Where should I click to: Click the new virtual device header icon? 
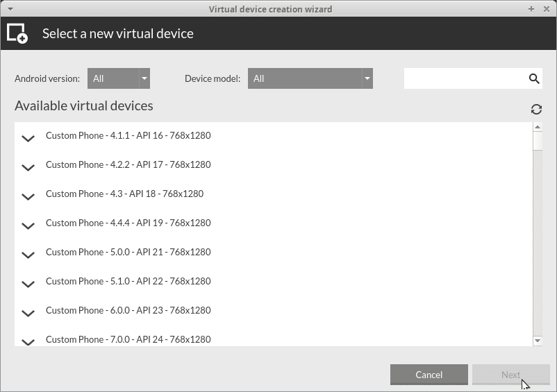click(17, 33)
